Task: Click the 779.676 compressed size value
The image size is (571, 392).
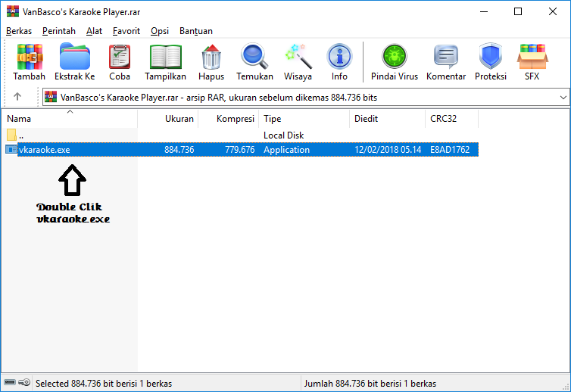Action: coord(239,150)
